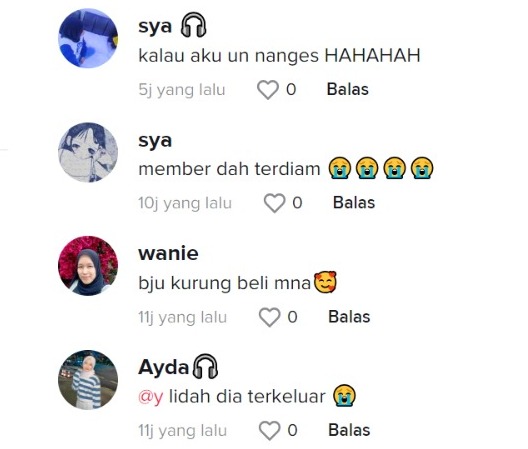
Task: Open the @y mention in Ayda's comment
Action: [x=151, y=397]
